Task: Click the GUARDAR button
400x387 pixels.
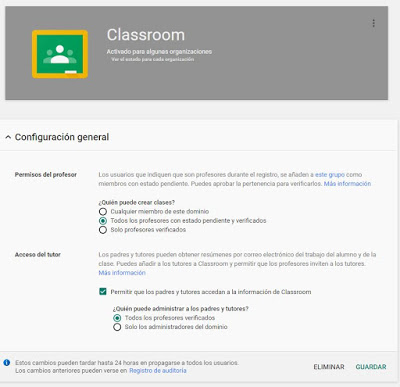Action: click(x=371, y=367)
